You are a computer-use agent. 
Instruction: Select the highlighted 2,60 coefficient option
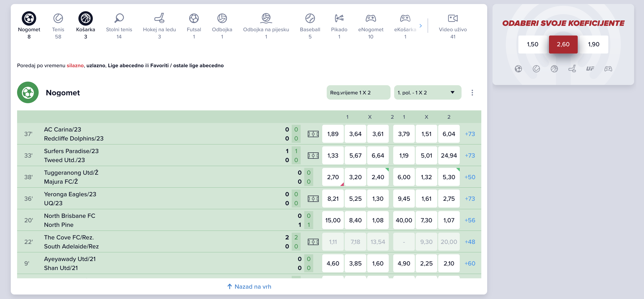pos(563,45)
